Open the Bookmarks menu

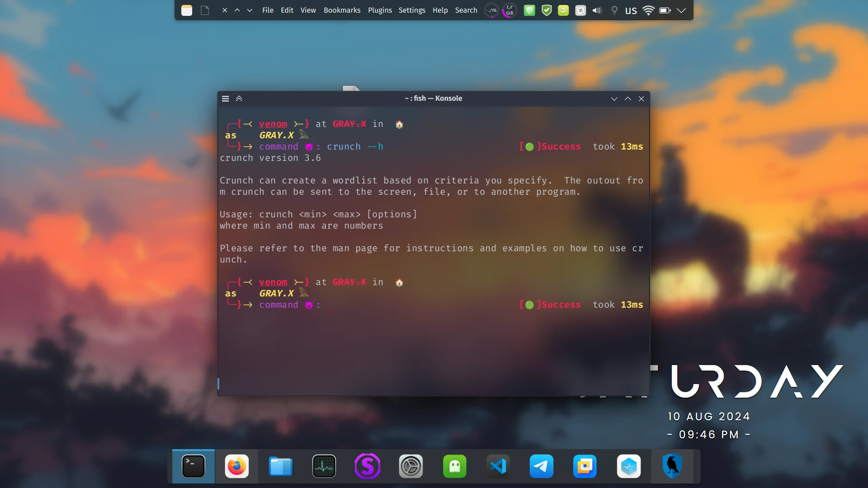[x=342, y=10]
